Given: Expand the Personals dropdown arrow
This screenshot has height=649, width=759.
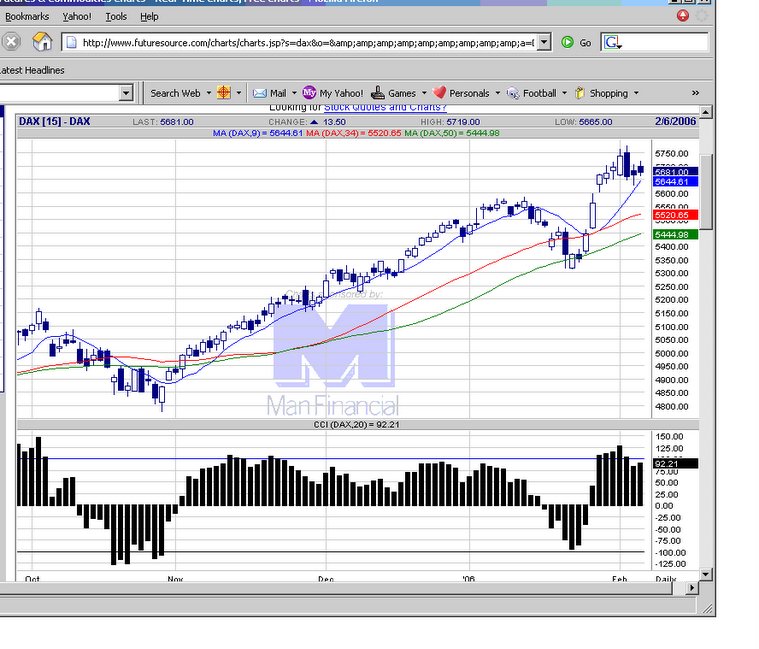Looking at the screenshot, I should click(x=498, y=93).
